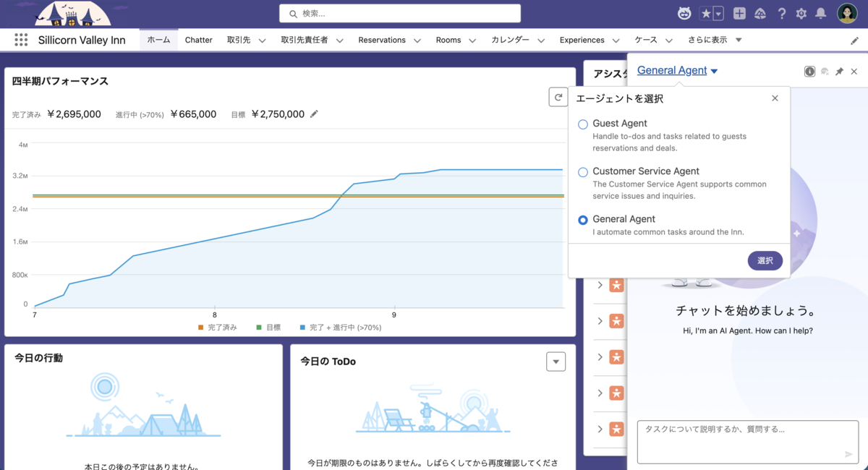Pin the agent panel with pushpin icon
This screenshot has width=868, height=470.
click(839, 72)
